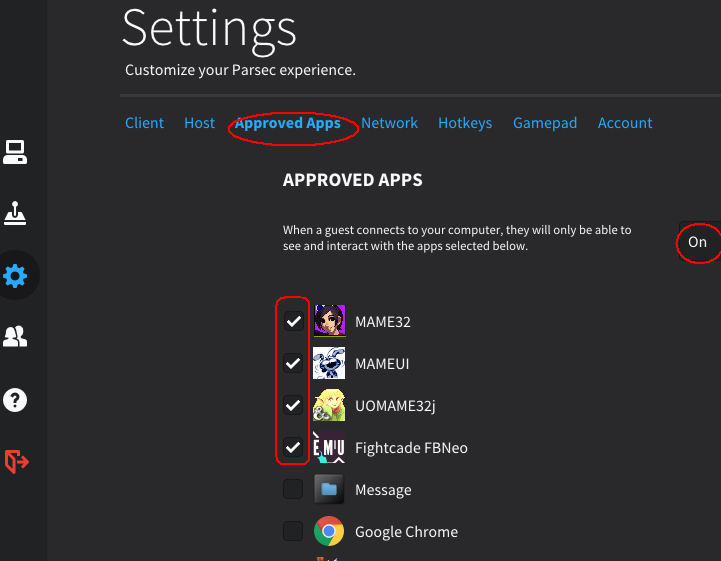
Task: Click the MAME32 app icon
Action: tap(329, 321)
